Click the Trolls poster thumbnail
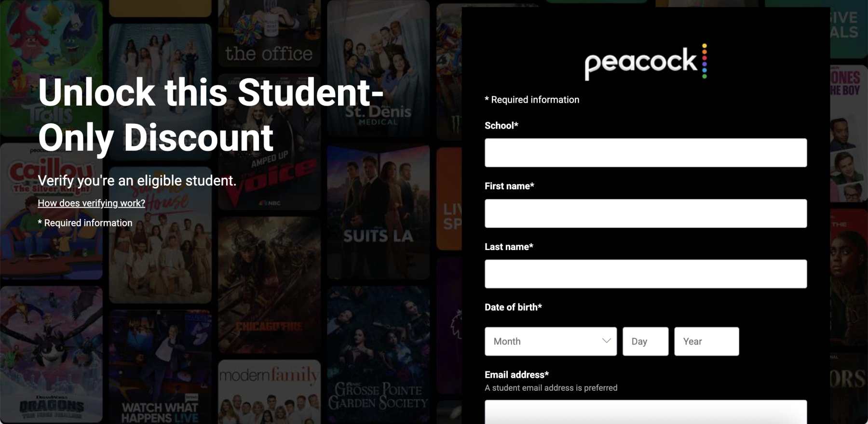The width and height of the screenshot is (868, 424). [51, 67]
